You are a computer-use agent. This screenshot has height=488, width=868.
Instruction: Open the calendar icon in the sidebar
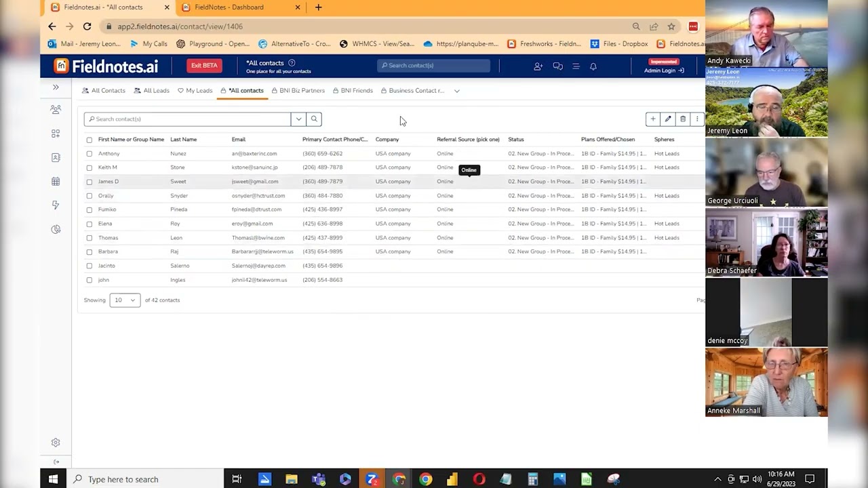point(56,182)
